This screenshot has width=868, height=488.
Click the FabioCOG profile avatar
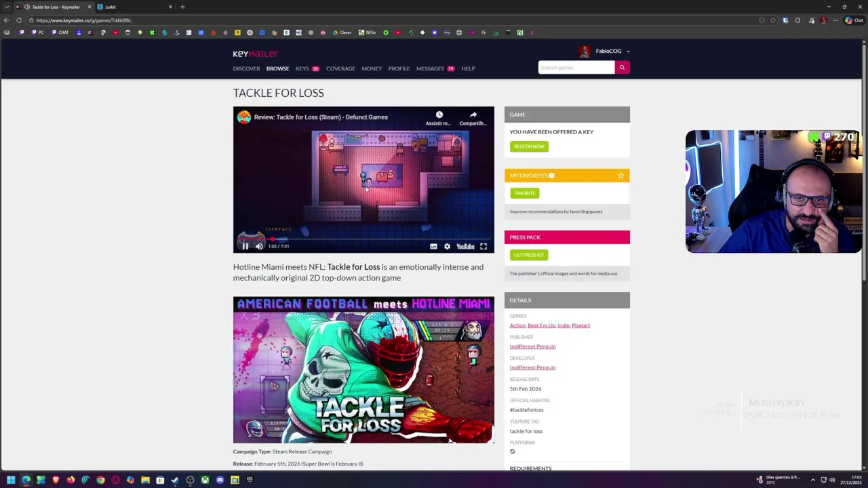pyautogui.click(x=585, y=51)
